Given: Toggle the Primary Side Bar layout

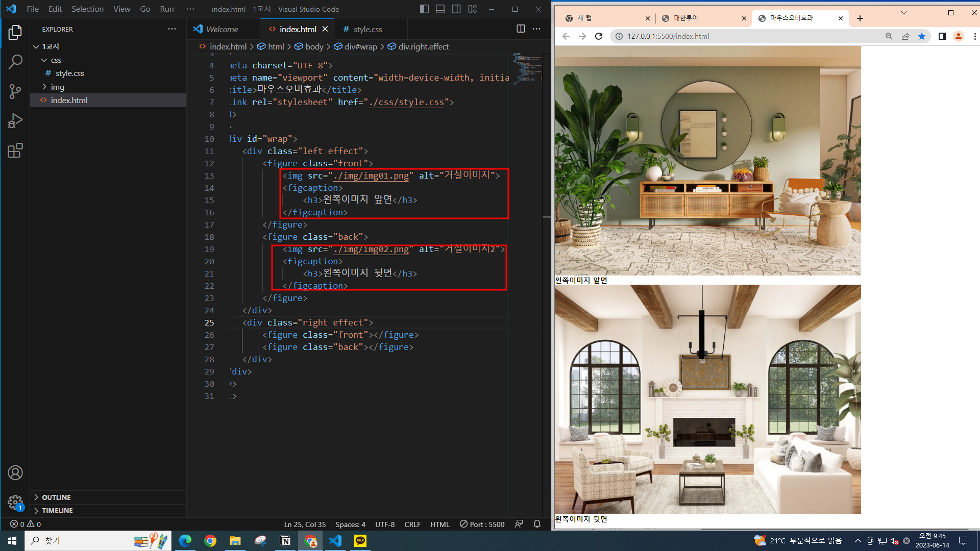Looking at the screenshot, I should (424, 9).
